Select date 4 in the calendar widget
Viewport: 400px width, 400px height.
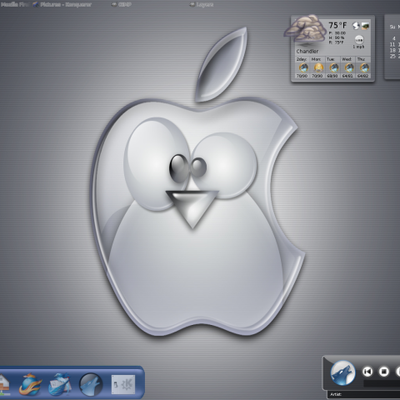394,39
